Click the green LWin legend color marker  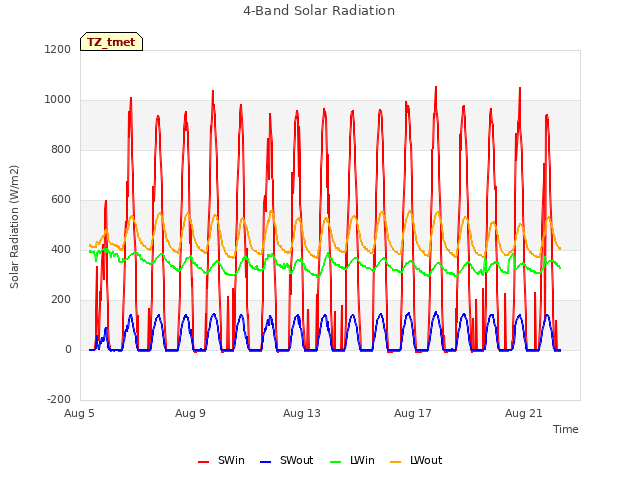pos(335,462)
